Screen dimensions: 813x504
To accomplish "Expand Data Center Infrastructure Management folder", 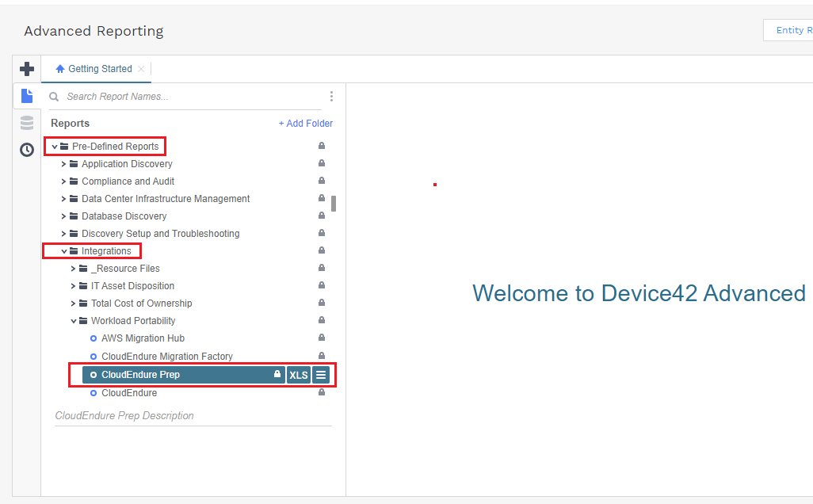I will pyautogui.click(x=63, y=199).
